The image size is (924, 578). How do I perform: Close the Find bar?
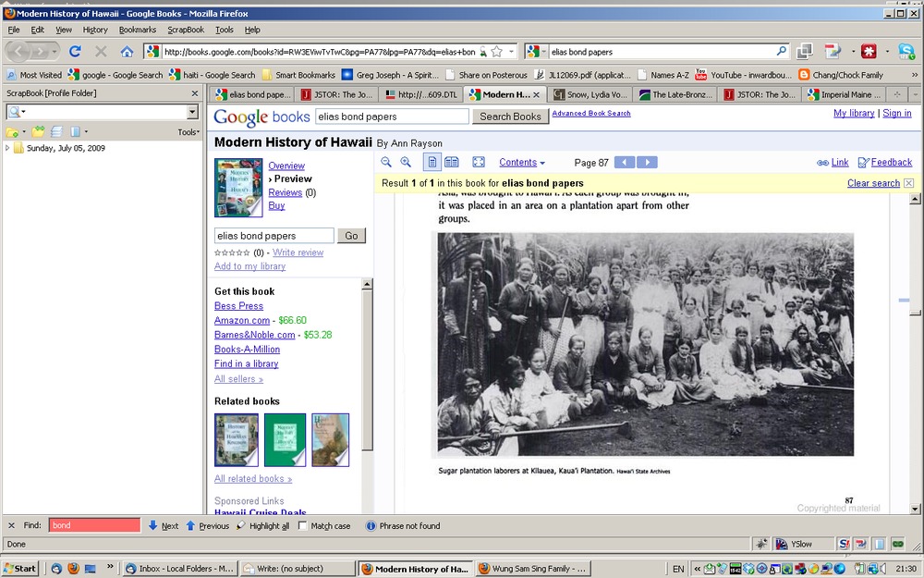point(11,525)
